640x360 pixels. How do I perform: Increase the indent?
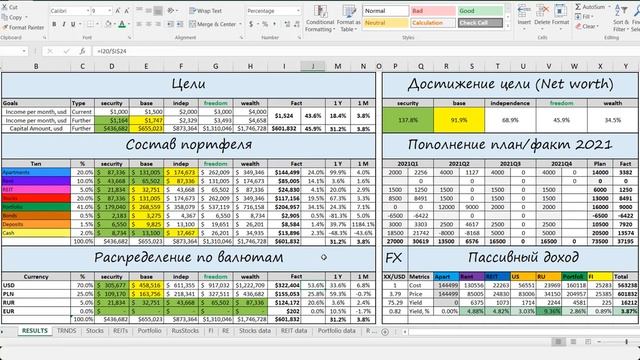pos(180,24)
